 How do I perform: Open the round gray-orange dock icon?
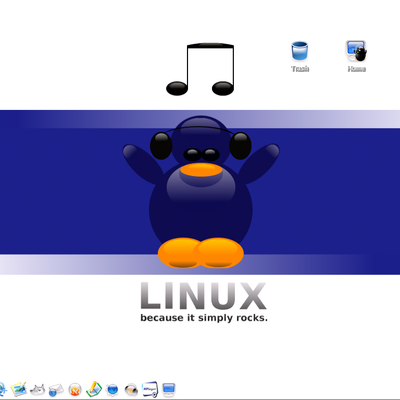131,389
